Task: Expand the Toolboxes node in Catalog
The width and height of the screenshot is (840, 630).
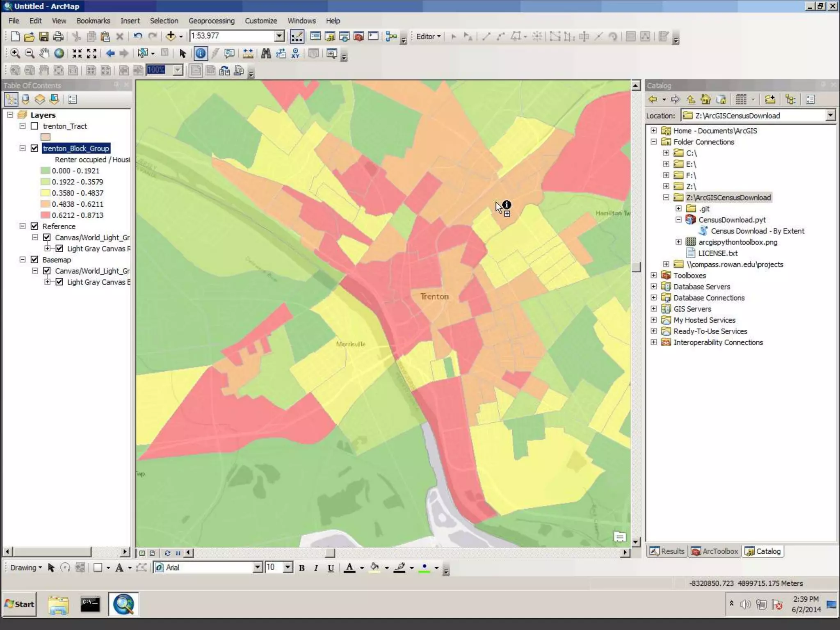Action: pyautogui.click(x=654, y=275)
